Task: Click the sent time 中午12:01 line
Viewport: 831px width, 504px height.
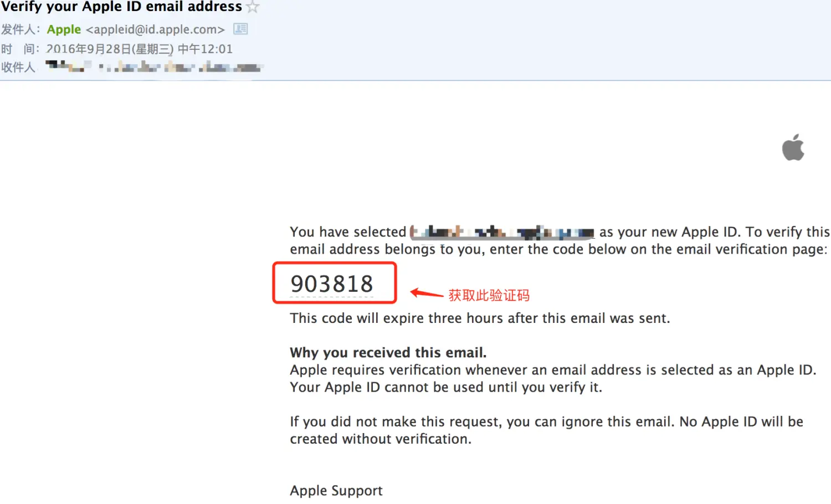Action: point(139,49)
